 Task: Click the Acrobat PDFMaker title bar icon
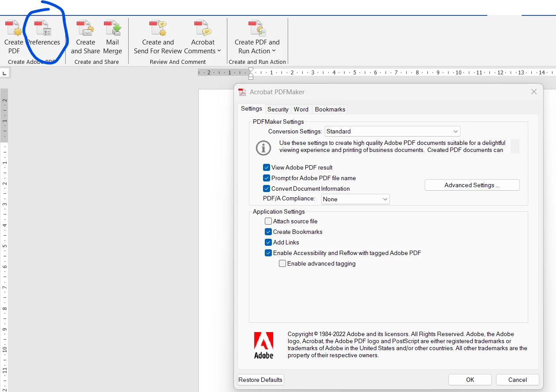[x=242, y=92]
